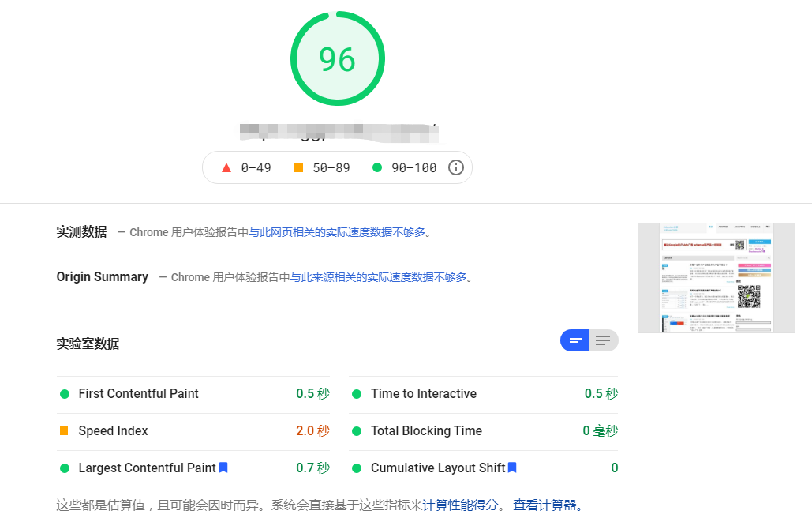The image size is (812, 522).
Task: Click the Speed Index metric label
Action: click(x=113, y=430)
